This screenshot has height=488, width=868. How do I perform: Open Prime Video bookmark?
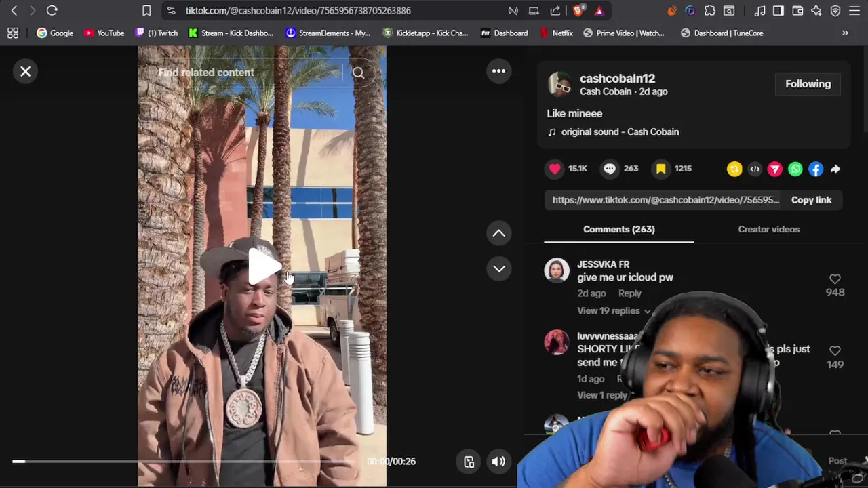click(x=624, y=33)
